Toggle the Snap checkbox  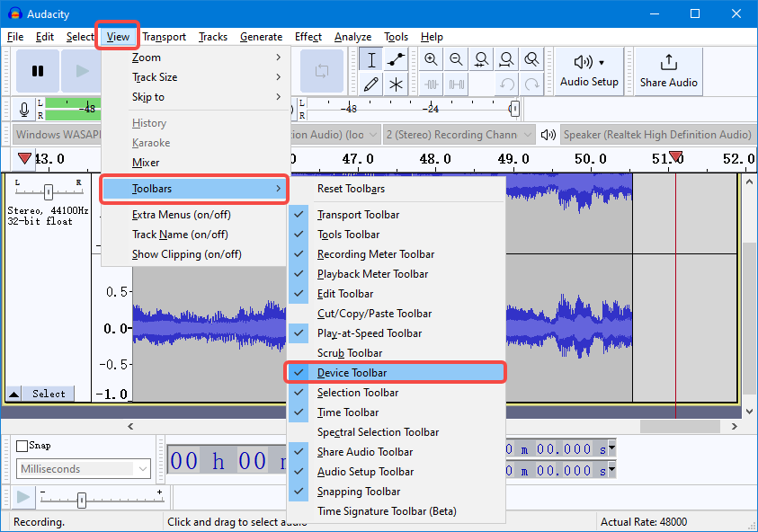(22, 446)
